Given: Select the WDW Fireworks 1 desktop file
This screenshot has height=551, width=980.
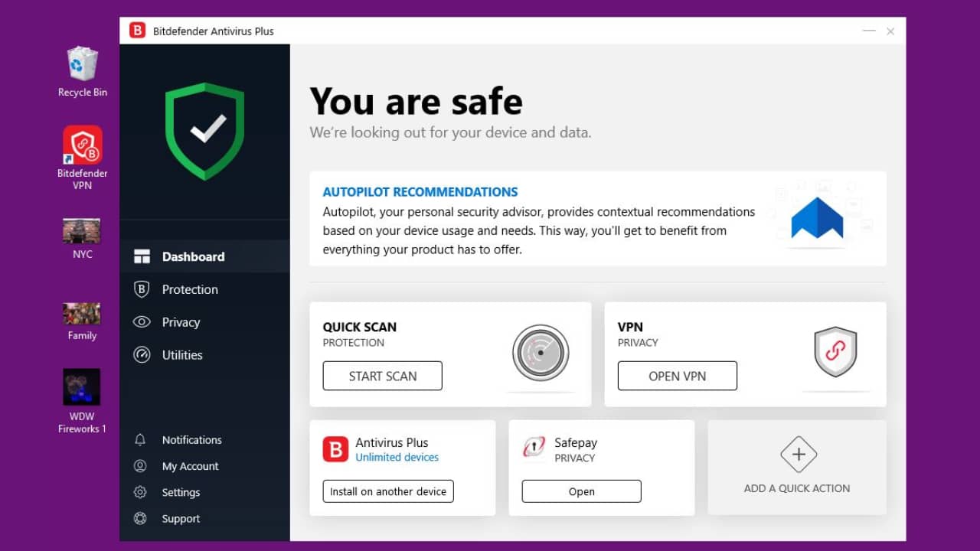Looking at the screenshot, I should (82, 401).
